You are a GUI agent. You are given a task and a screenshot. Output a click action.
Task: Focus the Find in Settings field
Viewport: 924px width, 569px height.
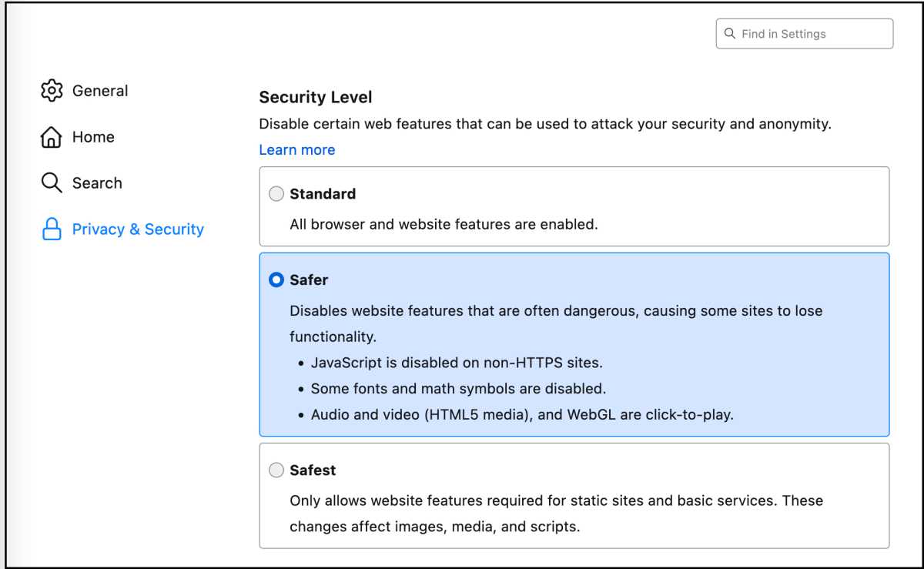(805, 34)
